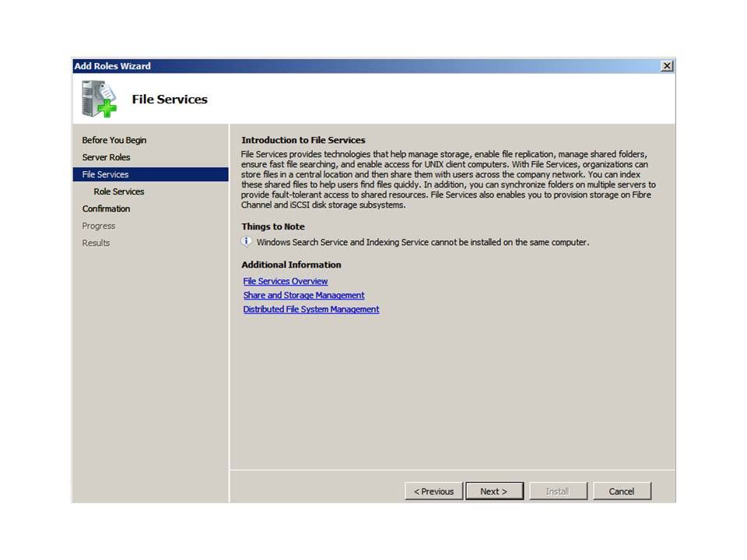This screenshot has width=747, height=560.
Task: Close the Add Roles Wizard window
Action: (667, 66)
